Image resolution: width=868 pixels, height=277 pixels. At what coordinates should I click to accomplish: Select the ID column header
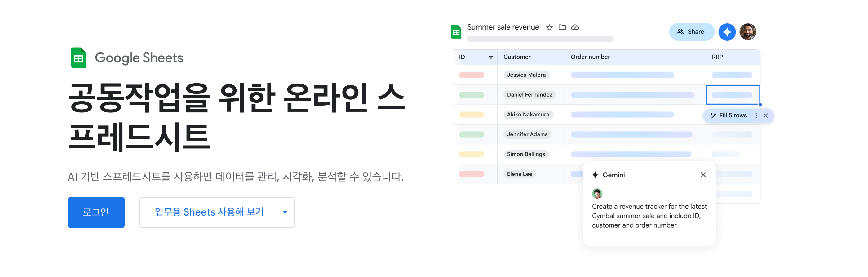475,57
